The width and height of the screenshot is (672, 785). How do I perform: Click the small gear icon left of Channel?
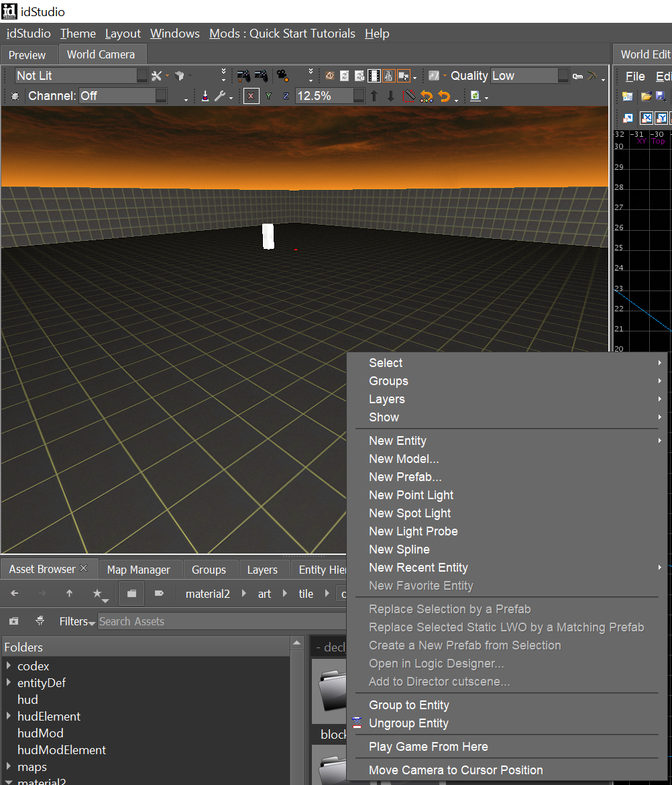pos(15,96)
